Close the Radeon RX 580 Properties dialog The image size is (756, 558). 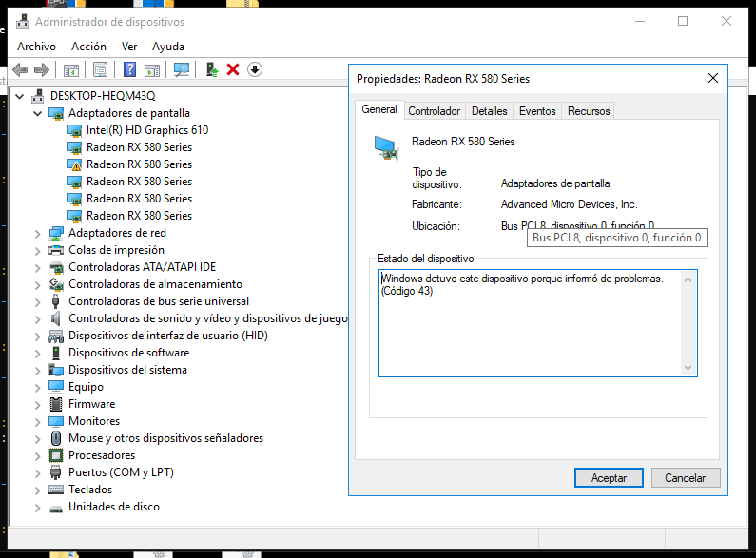[x=712, y=78]
